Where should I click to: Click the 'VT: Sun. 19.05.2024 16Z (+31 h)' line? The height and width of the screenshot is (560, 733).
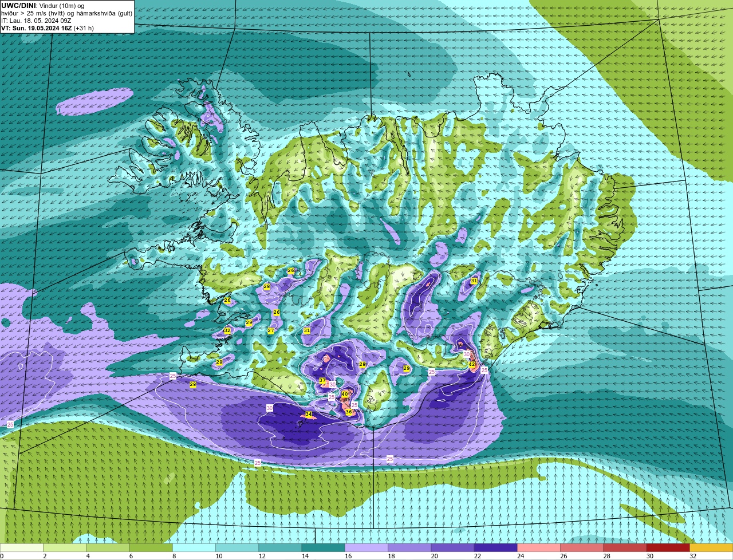coord(48,28)
